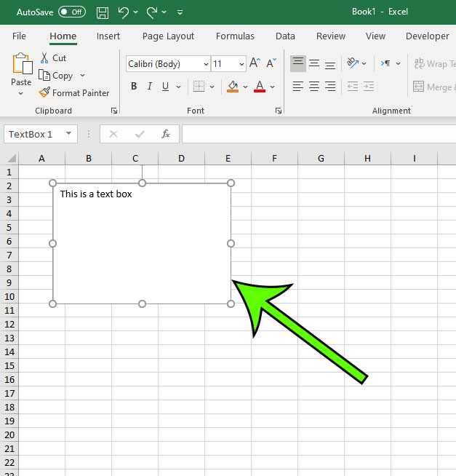Screen dimensions: 456x476
Task: Decrease font size with small A
Action: [271, 63]
